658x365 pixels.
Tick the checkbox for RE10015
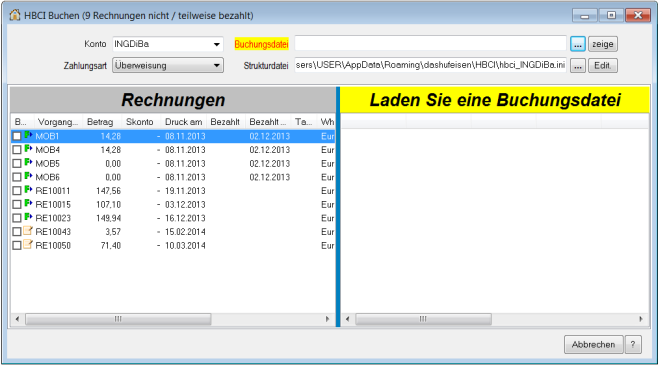[x=17, y=204]
